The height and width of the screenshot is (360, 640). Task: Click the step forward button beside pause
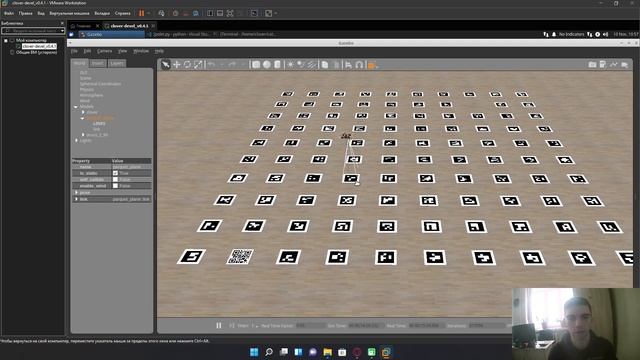pos(231,325)
